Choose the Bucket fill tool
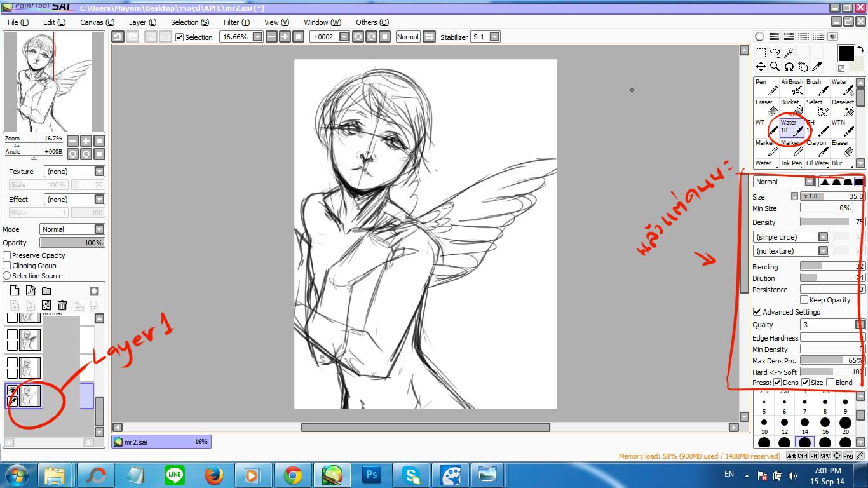This screenshot has height=488, width=868. (x=792, y=107)
